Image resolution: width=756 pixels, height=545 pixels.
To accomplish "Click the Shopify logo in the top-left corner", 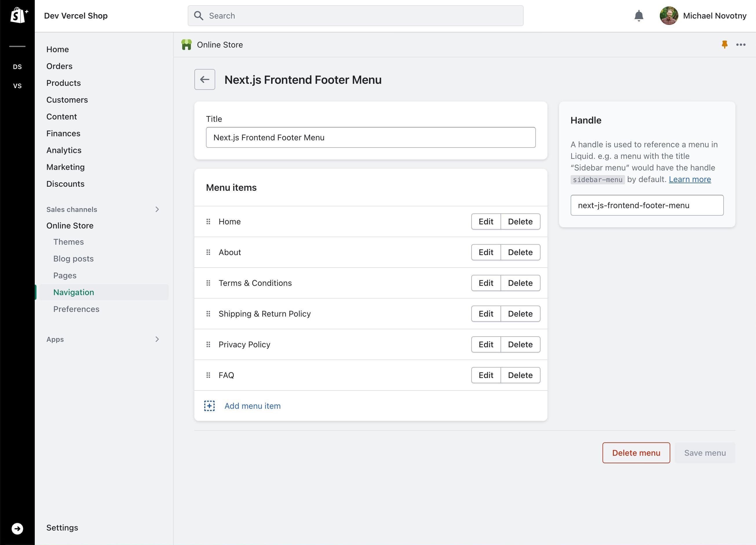I will pos(18,15).
